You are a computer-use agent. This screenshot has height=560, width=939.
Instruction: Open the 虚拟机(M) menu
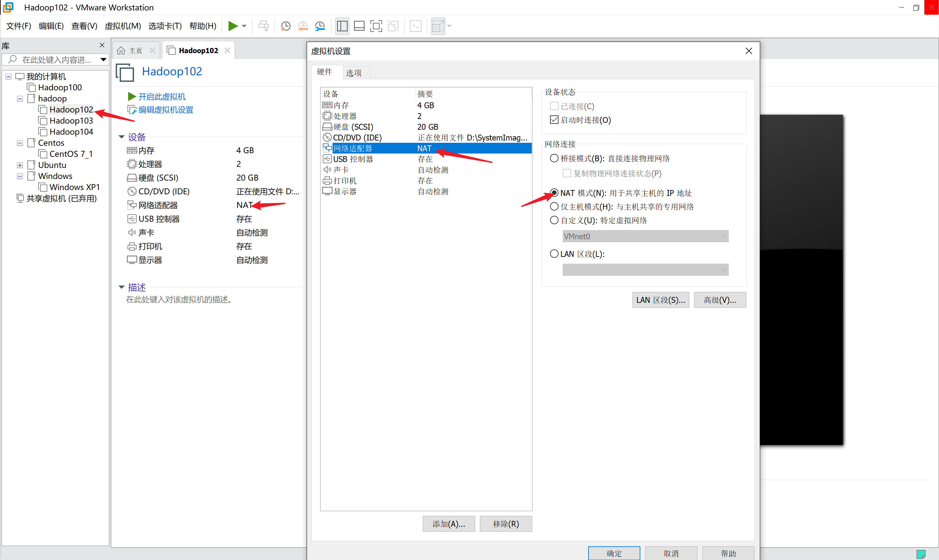[123, 26]
